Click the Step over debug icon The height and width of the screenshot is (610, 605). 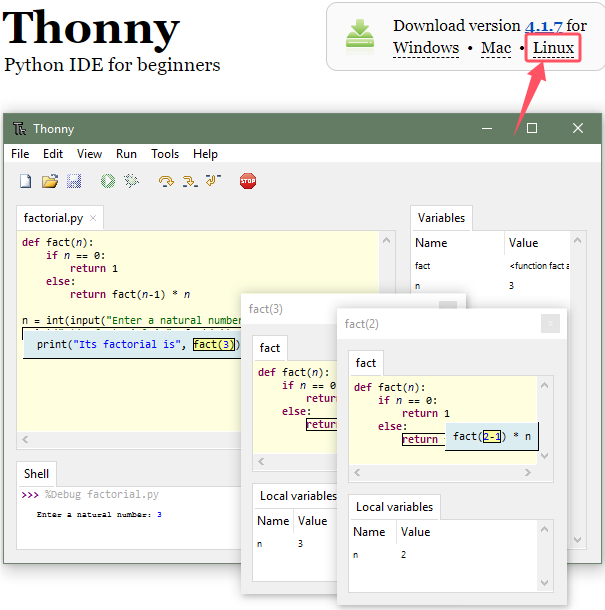[166, 181]
